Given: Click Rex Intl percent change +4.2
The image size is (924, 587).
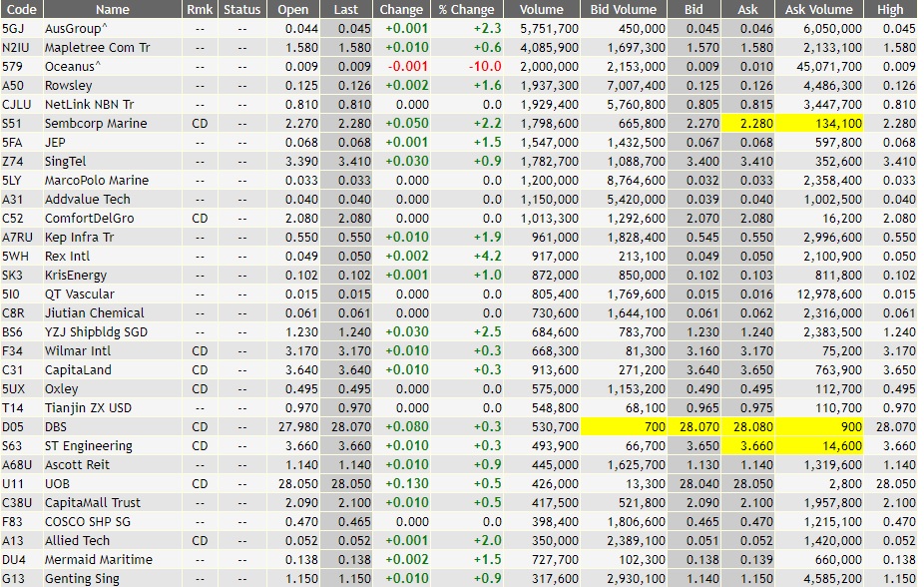Looking at the screenshot, I should coord(487,257).
